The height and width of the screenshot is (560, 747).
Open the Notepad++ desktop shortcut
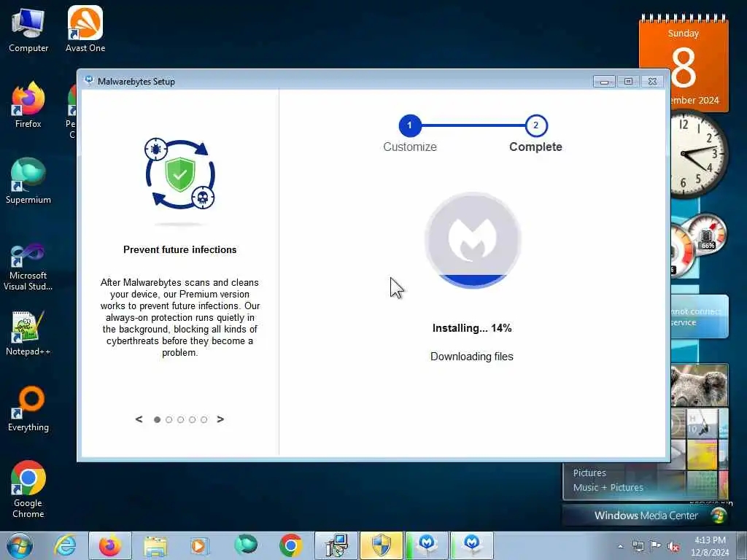(x=28, y=332)
